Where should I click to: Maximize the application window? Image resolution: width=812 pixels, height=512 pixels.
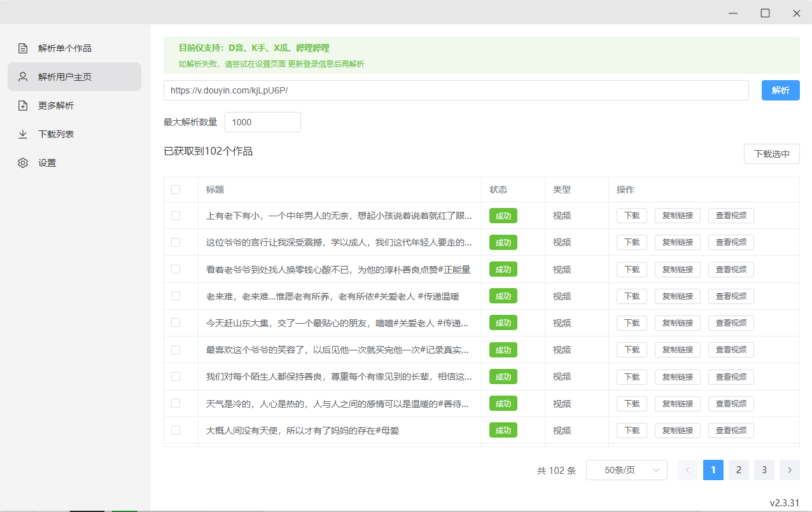[765, 13]
